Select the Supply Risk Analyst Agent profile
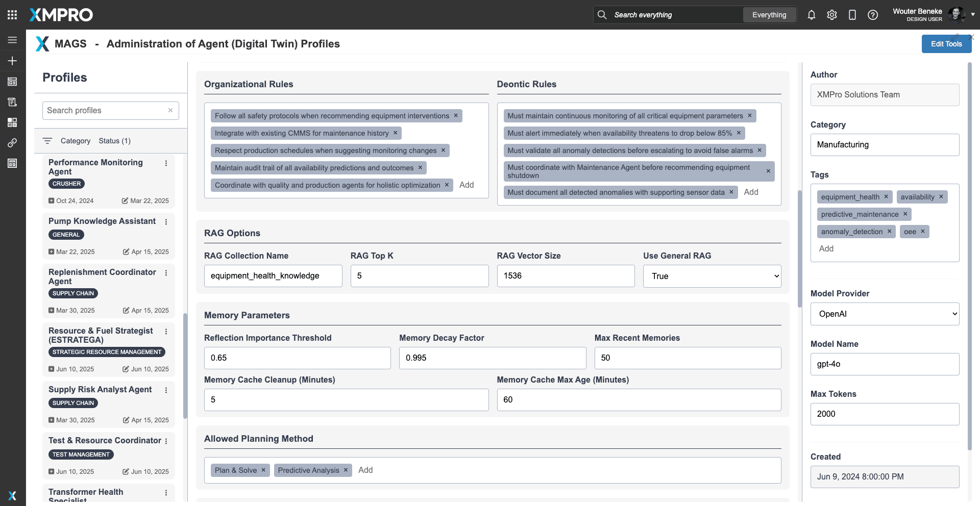The image size is (980, 506). coord(100,389)
